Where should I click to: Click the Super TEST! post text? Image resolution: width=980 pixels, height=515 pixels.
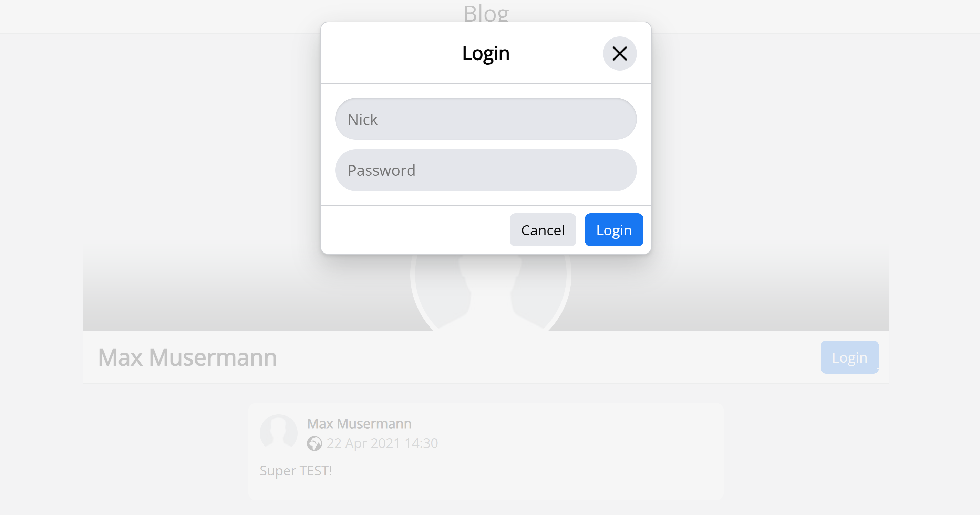click(296, 471)
